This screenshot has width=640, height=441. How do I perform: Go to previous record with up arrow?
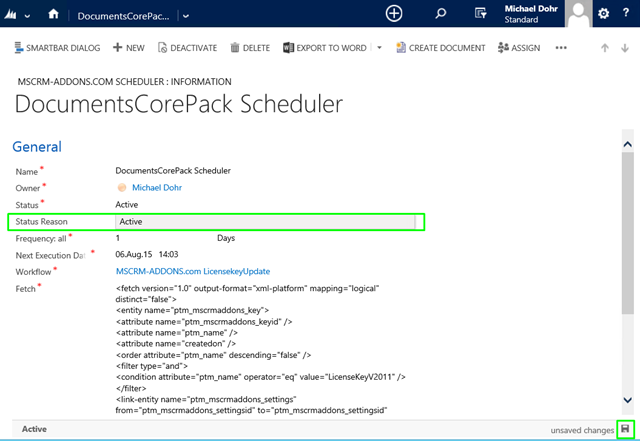click(604, 48)
